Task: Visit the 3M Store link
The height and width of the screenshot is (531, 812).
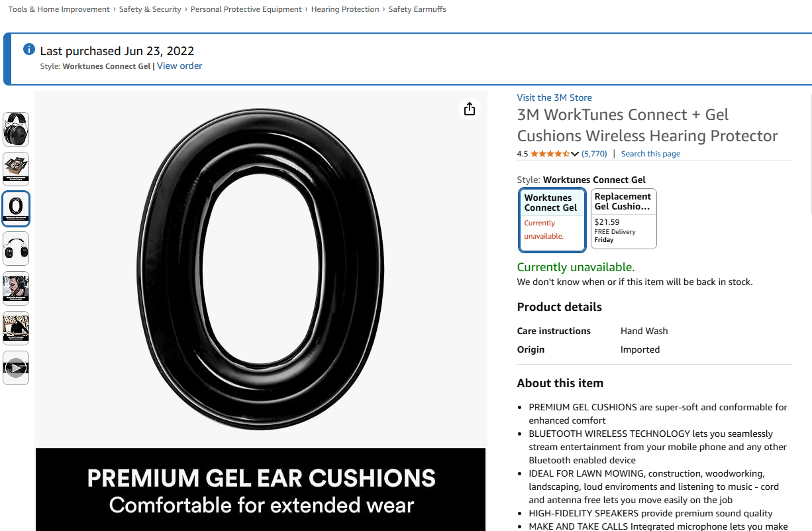Action: pyautogui.click(x=554, y=97)
